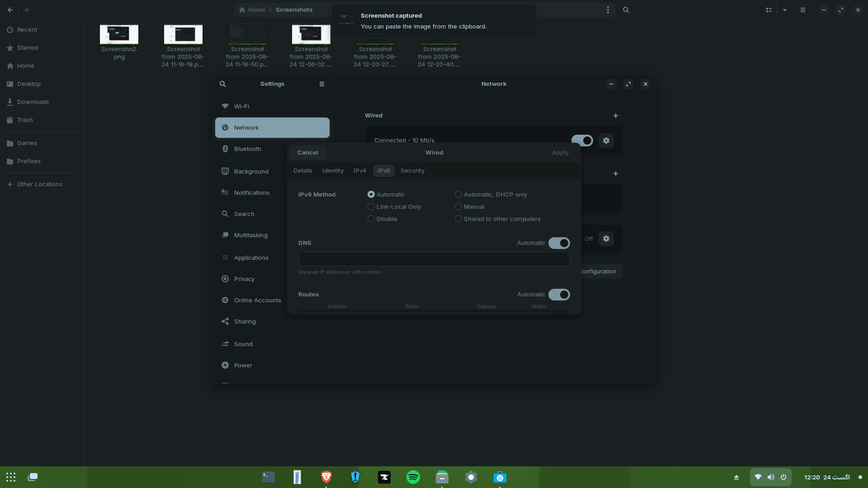The image size is (868, 488).
Task: Open the Settings hamburger menu
Action: pos(321,84)
